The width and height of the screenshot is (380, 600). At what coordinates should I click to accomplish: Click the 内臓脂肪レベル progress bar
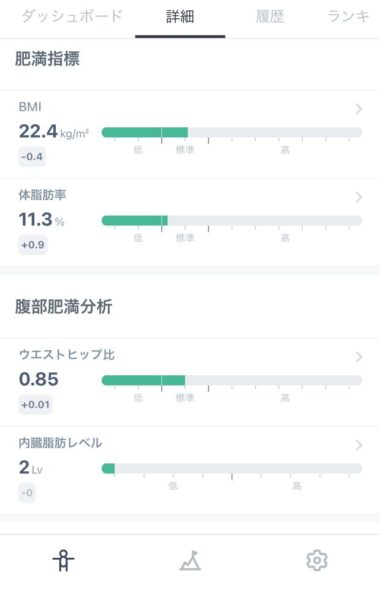(x=232, y=468)
